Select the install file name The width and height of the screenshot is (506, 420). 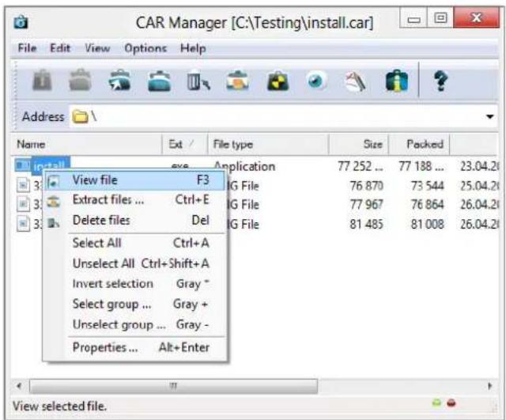click(49, 166)
